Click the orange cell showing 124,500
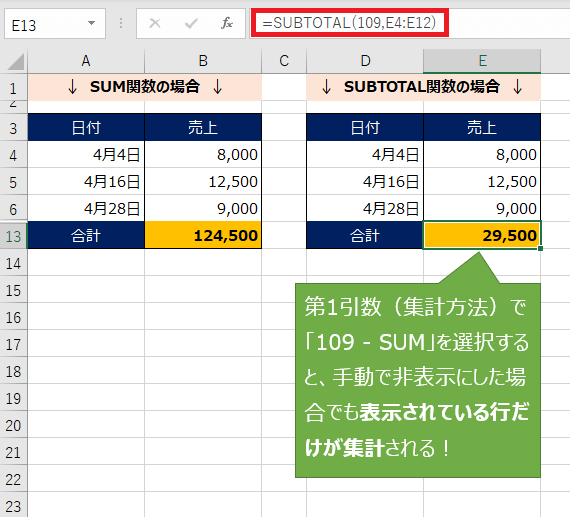The height and width of the screenshot is (517, 570). click(x=203, y=235)
